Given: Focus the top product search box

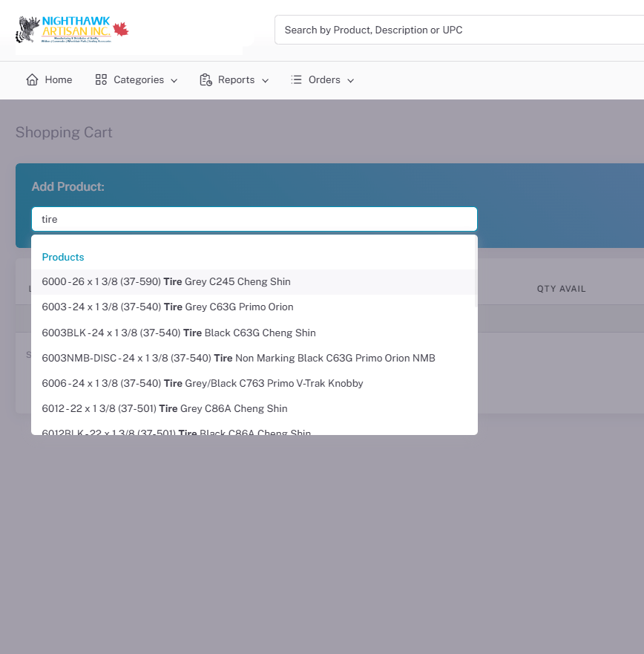Looking at the screenshot, I should pos(460,30).
